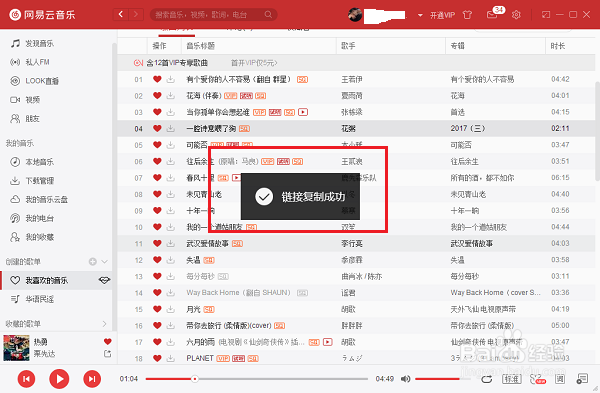Open now playing album cover thumbnail
This screenshot has width=600, height=393.
point(16,348)
